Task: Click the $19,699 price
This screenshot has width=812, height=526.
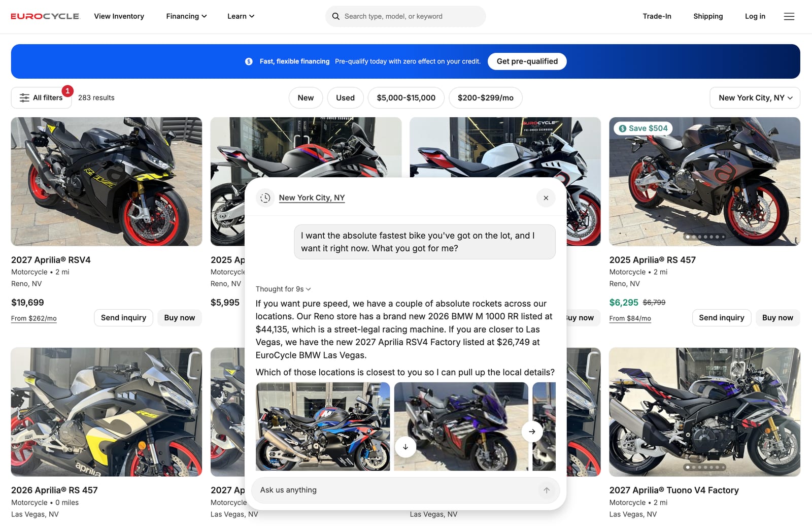Action: [x=27, y=303]
